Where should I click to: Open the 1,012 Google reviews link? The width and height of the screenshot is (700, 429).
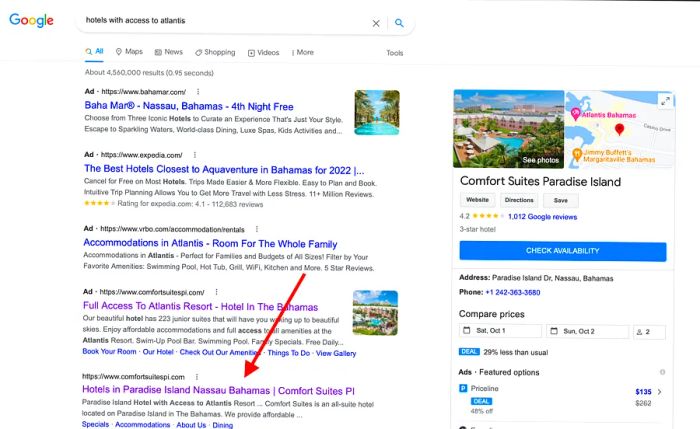(x=542, y=217)
